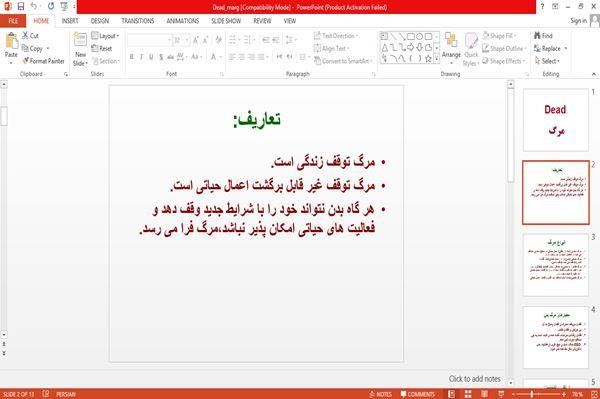The width and height of the screenshot is (600, 399).
Task: Select slide 3 thumbnail
Action: 556,265
